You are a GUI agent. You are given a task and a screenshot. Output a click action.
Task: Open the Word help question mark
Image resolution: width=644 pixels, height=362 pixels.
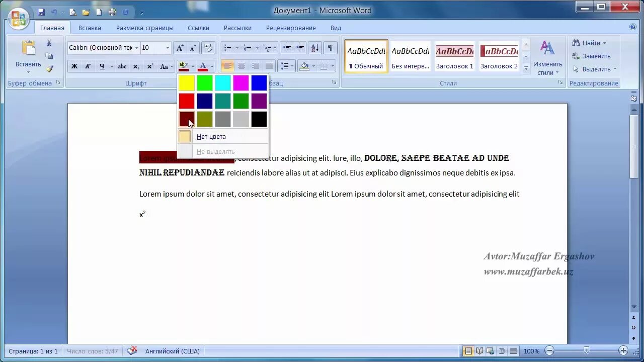point(633,27)
